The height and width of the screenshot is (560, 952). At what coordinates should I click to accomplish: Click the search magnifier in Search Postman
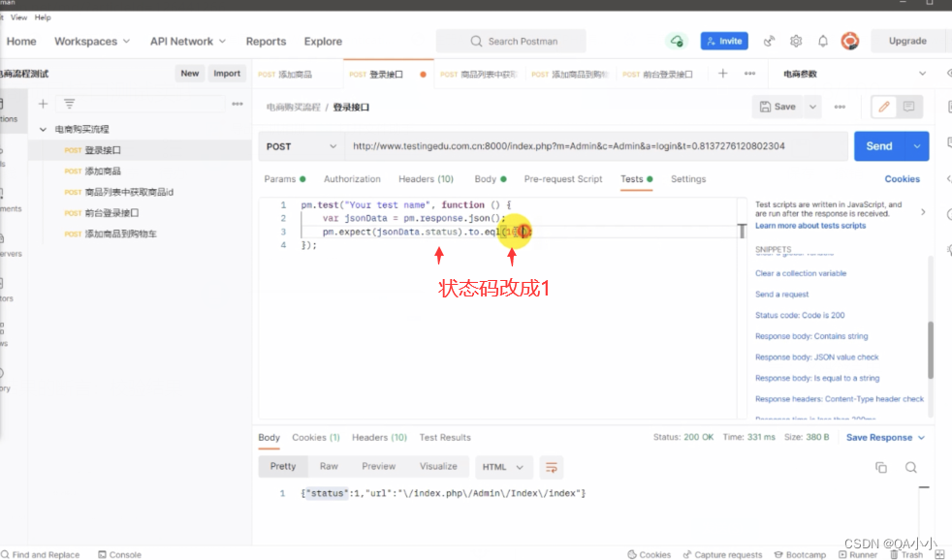pos(476,42)
